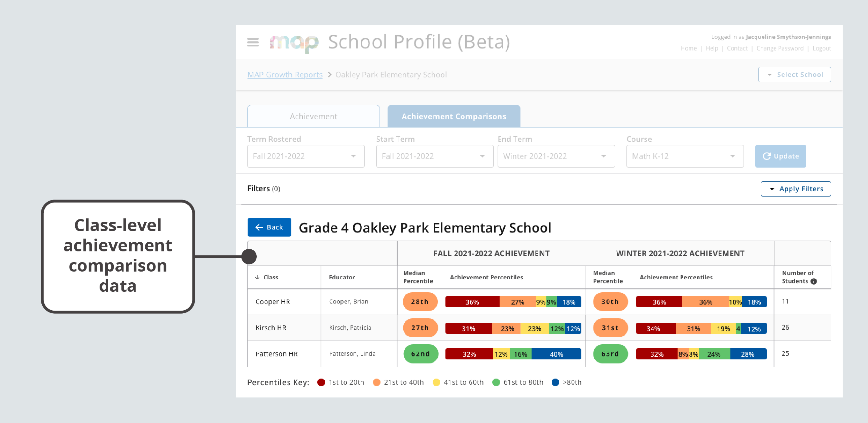Image resolution: width=868 pixels, height=423 pixels.
Task: Click the red 1st to 20th percentile swatch
Action: (321, 382)
